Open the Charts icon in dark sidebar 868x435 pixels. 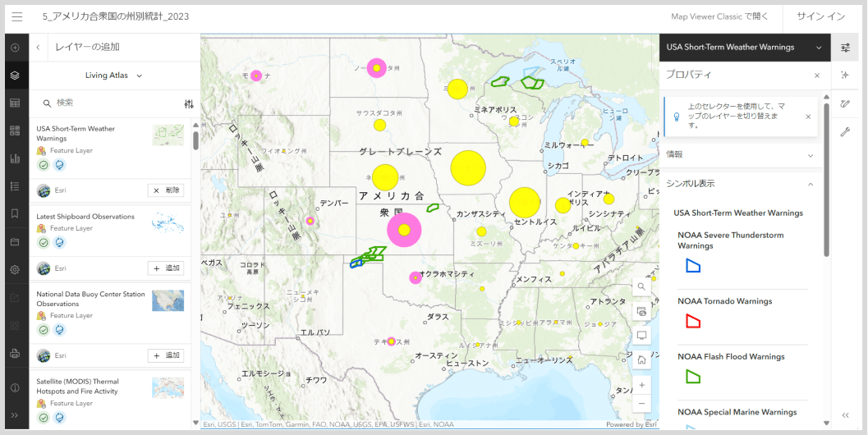[x=15, y=158]
